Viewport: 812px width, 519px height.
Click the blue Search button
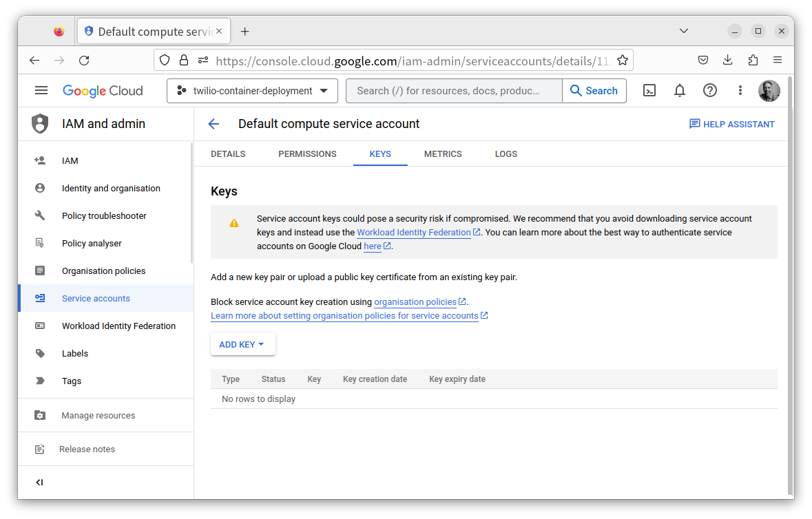point(594,91)
